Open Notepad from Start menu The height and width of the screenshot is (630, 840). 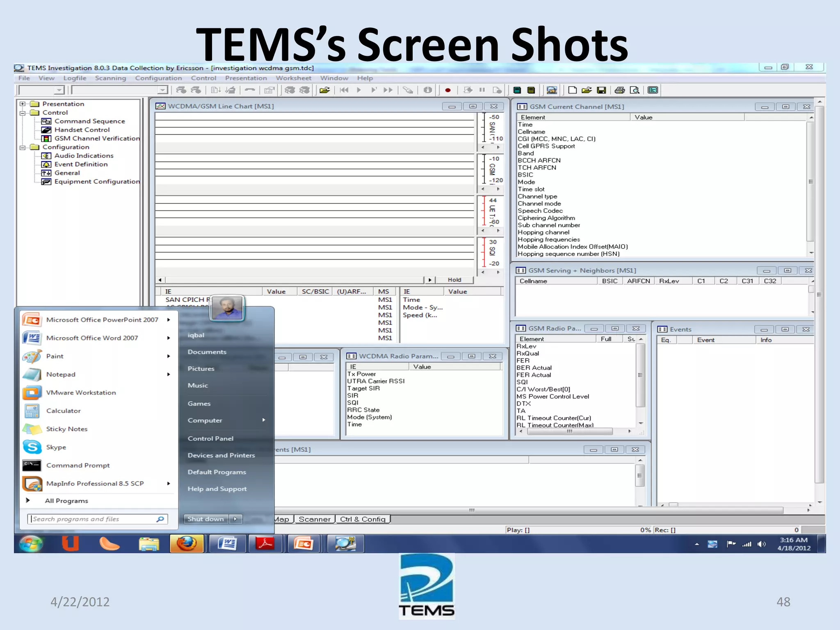click(x=61, y=374)
